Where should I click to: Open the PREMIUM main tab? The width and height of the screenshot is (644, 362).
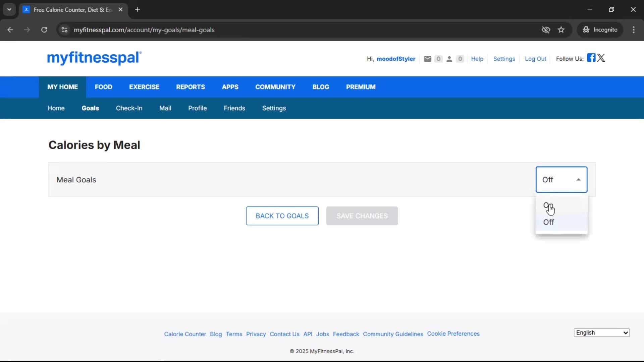coord(361,87)
